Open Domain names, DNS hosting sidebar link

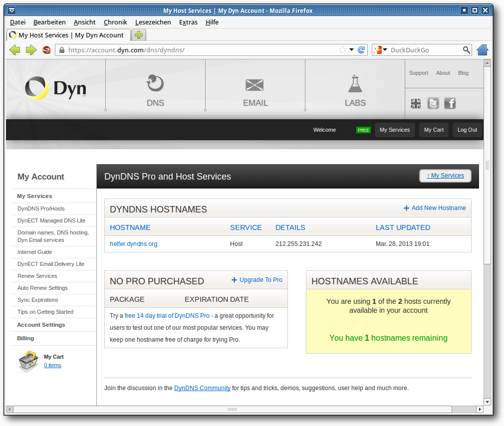53,236
